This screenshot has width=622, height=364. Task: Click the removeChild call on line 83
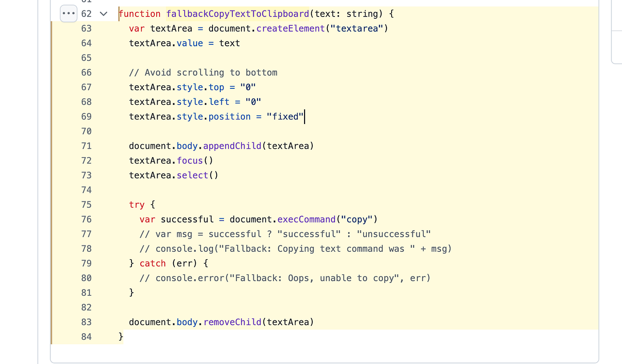click(x=232, y=322)
